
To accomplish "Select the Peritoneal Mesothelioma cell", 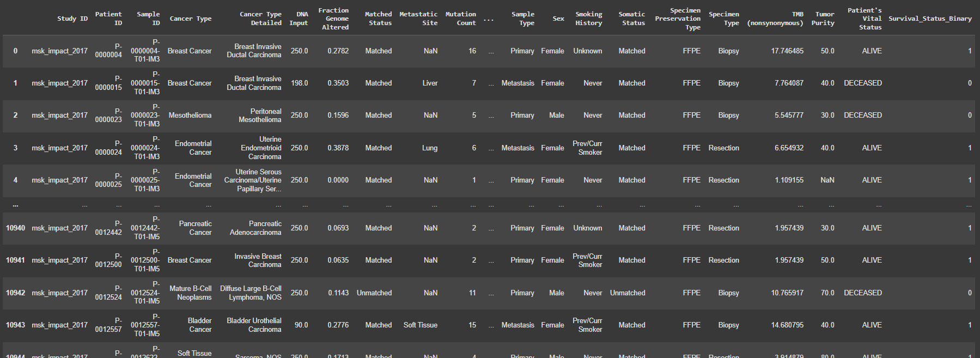I will click(x=260, y=116).
